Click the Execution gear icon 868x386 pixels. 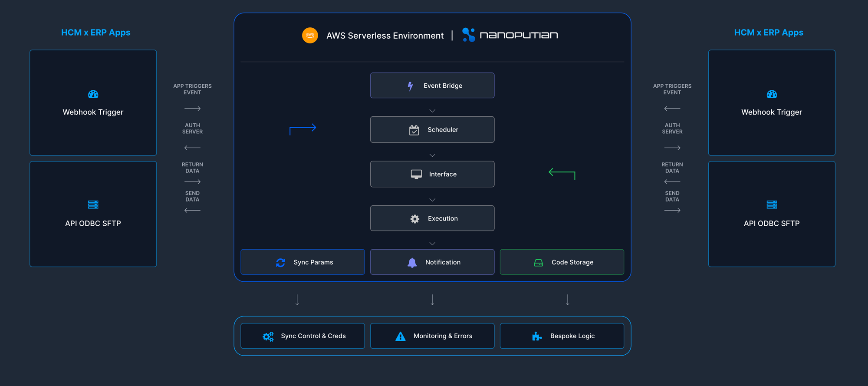(415, 219)
